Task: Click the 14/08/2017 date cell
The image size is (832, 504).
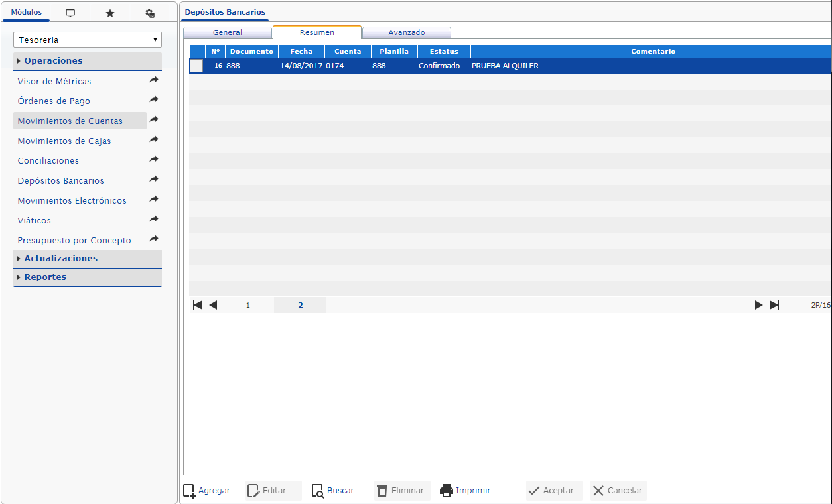Action: pyautogui.click(x=301, y=66)
